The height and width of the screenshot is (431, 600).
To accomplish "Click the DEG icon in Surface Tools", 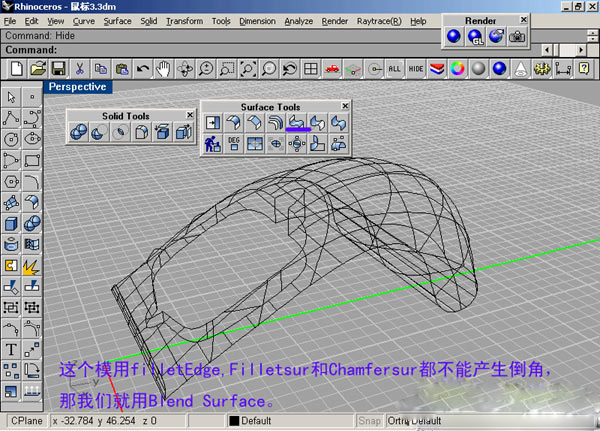I will coord(234,143).
